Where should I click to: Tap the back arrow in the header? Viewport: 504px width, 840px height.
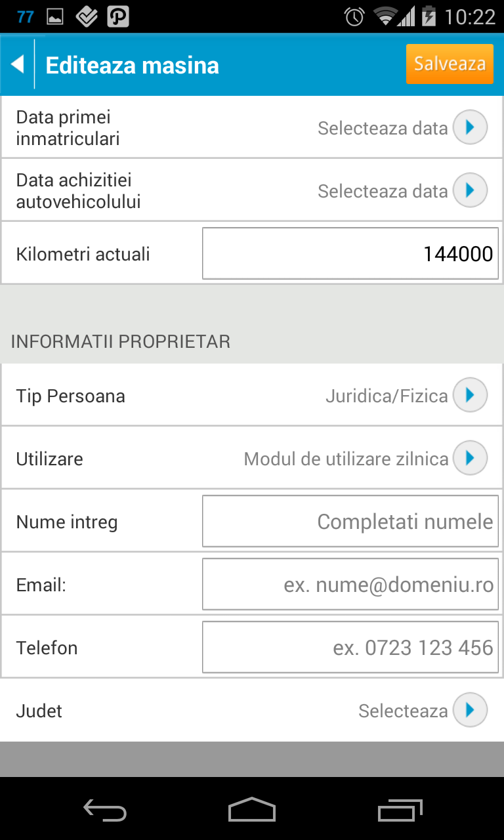tap(18, 64)
